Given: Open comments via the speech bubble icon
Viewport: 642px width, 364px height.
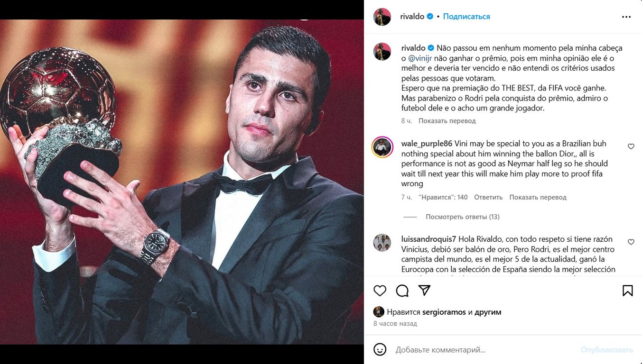Looking at the screenshot, I should pyautogui.click(x=402, y=291).
